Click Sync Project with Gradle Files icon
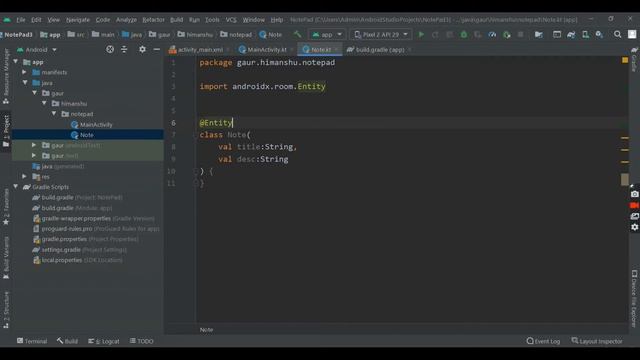 [x=571, y=35]
